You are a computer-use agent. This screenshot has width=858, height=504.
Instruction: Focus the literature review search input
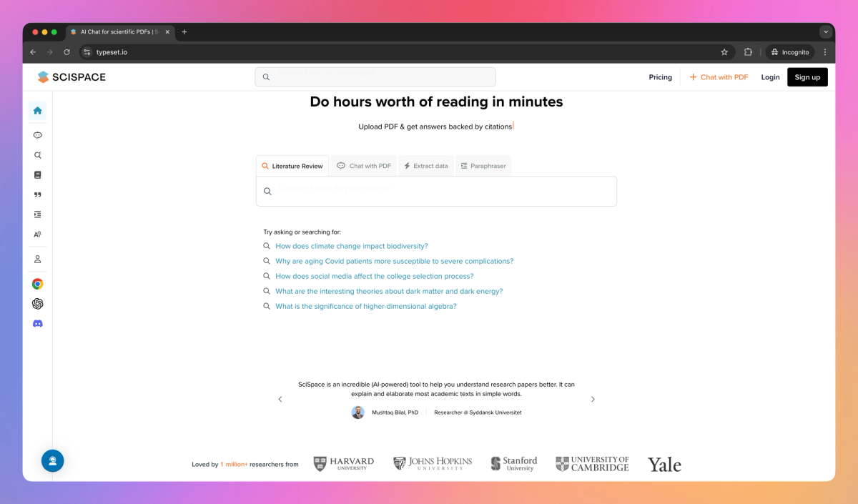point(436,192)
